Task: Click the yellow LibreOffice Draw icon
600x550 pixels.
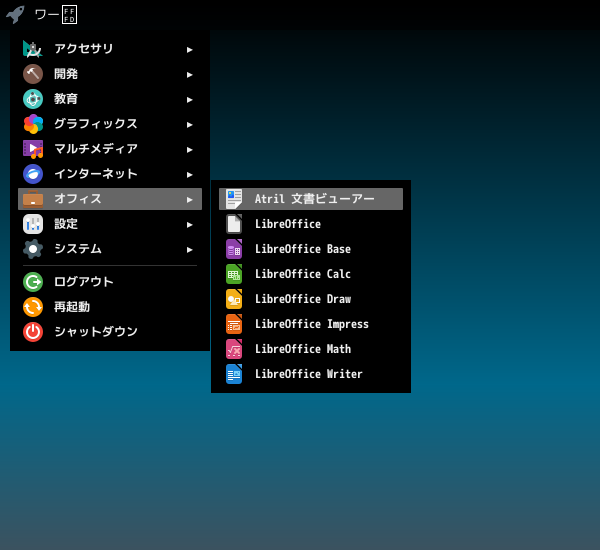Action: click(x=234, y=299)
